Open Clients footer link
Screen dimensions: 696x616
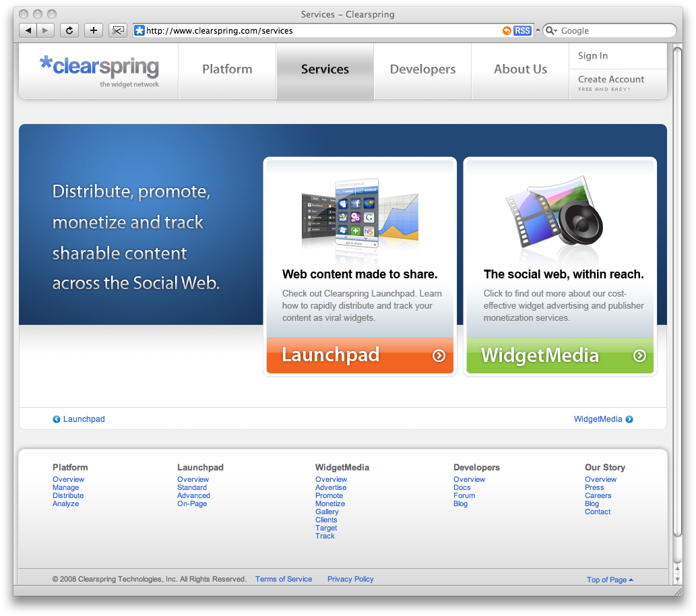point(326,520)
